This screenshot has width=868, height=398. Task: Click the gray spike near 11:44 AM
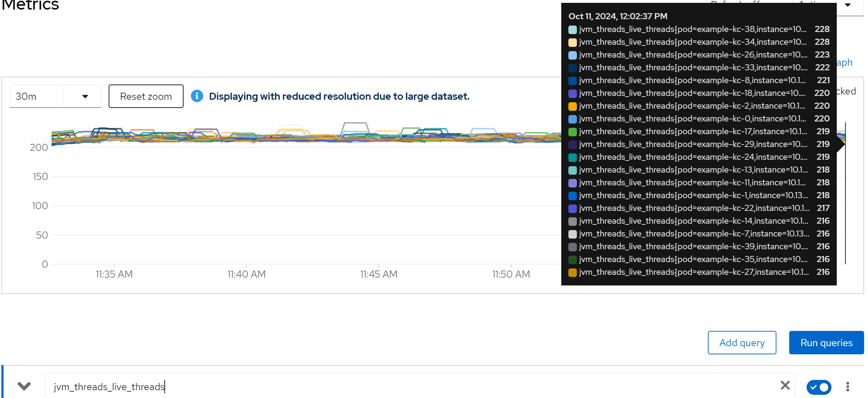(x=355, y=124)
